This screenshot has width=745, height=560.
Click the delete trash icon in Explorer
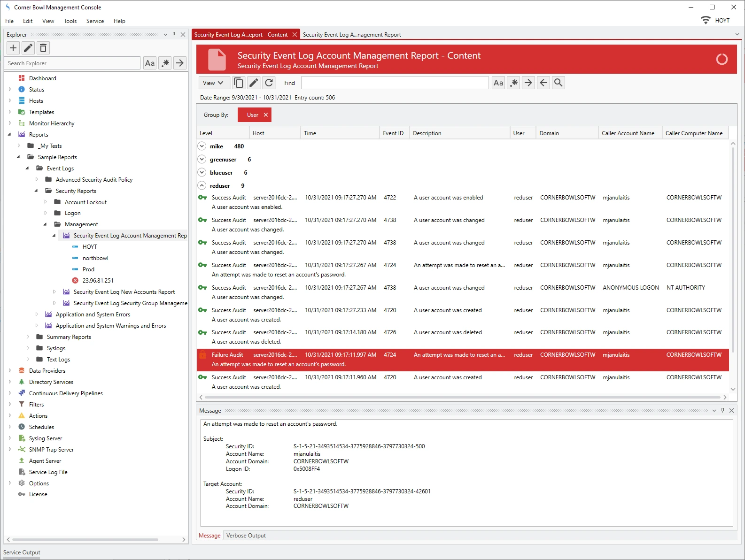[43, 48]
